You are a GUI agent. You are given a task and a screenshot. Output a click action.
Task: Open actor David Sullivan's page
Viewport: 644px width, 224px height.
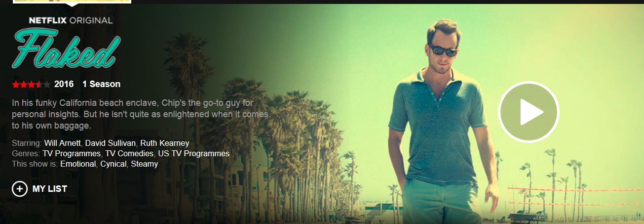pyautogui.click(x=111, y=143)
